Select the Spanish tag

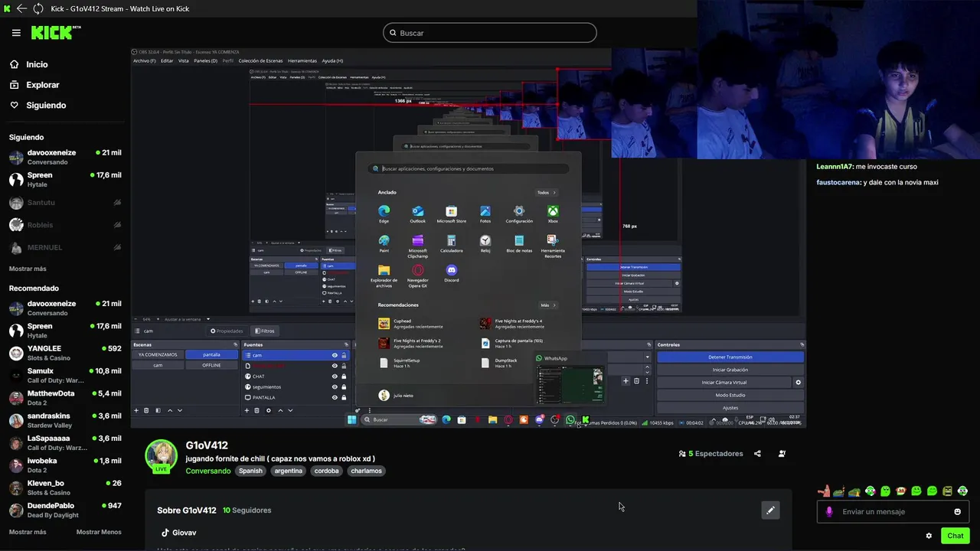click(250, 471)
